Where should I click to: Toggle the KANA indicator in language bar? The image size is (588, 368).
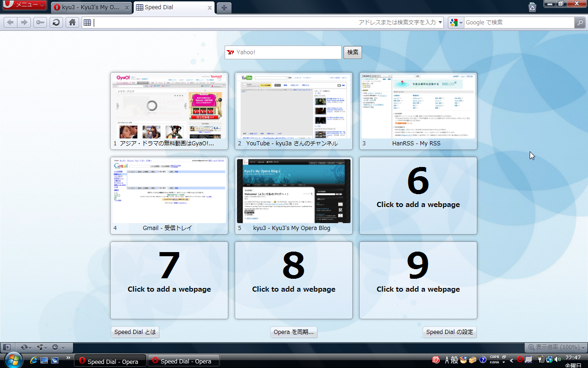pyautogui.click(x=494, y=362)
